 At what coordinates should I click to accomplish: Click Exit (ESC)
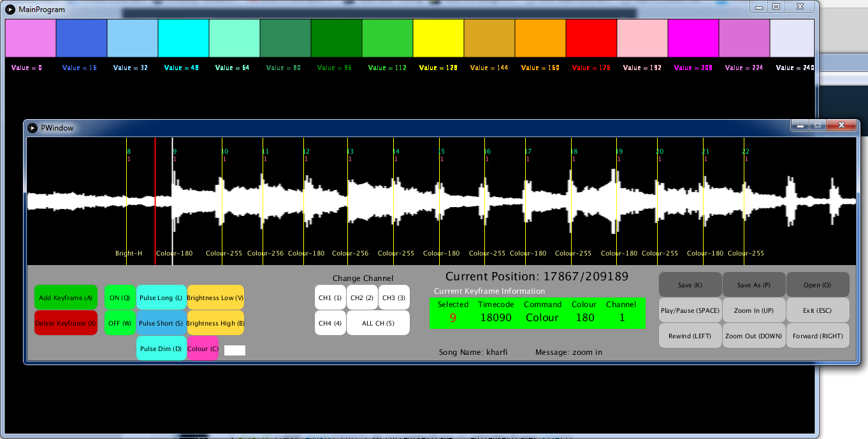click(818, 310)
